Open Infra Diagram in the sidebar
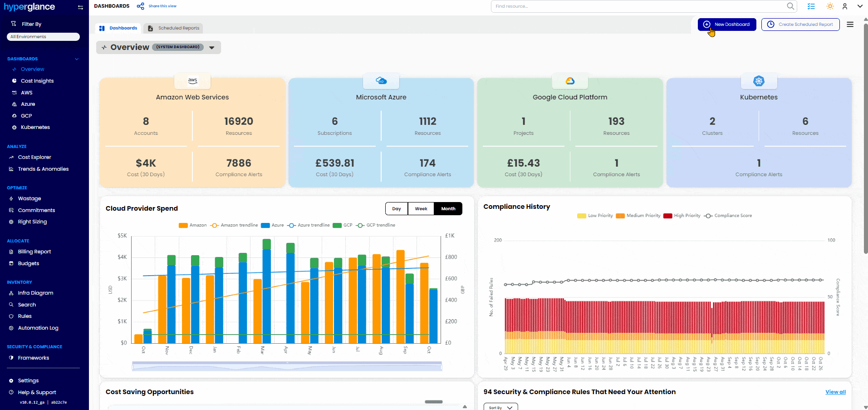Image resolution: width=868 pixels, height=410 pixels. tap(35, 293)
